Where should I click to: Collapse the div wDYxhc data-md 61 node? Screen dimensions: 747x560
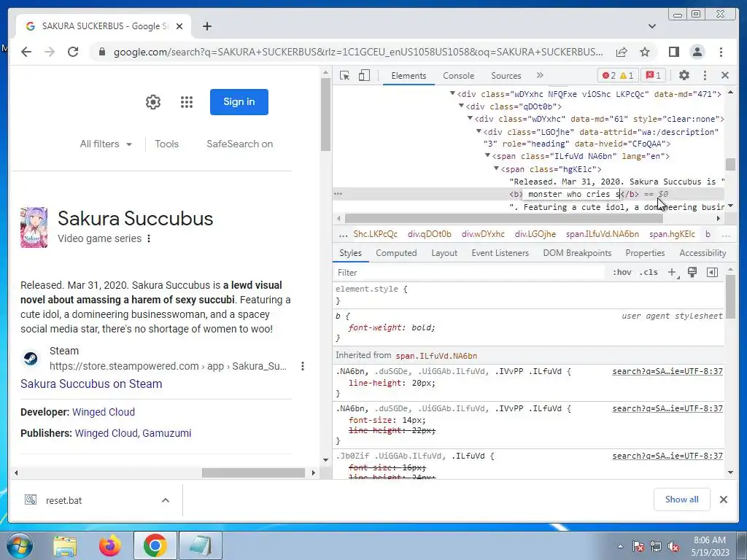tap(470, 118)
